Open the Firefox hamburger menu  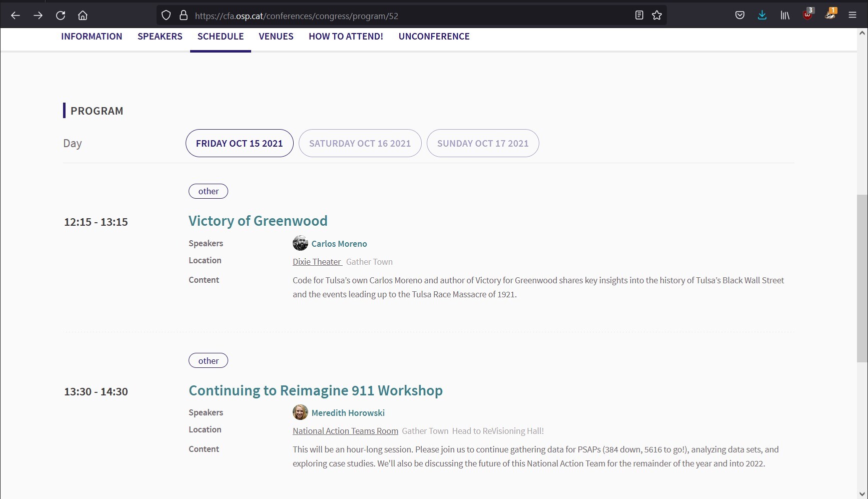852,16
